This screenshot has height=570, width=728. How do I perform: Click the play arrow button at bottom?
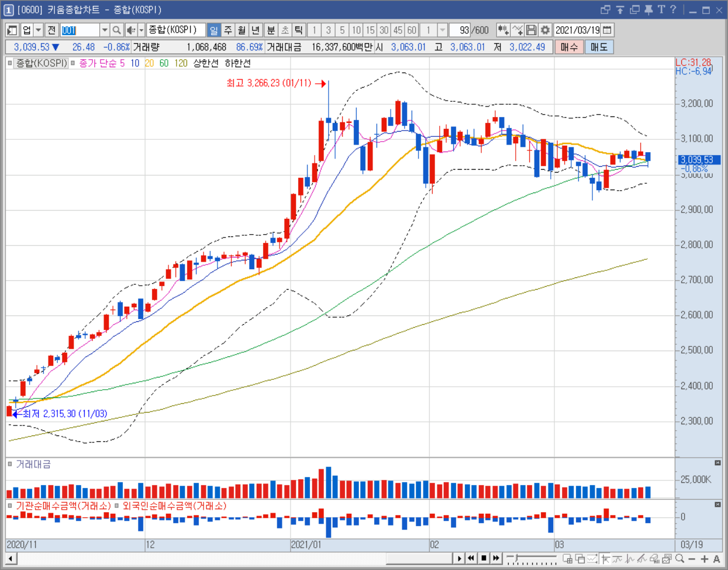click(459, 558)
